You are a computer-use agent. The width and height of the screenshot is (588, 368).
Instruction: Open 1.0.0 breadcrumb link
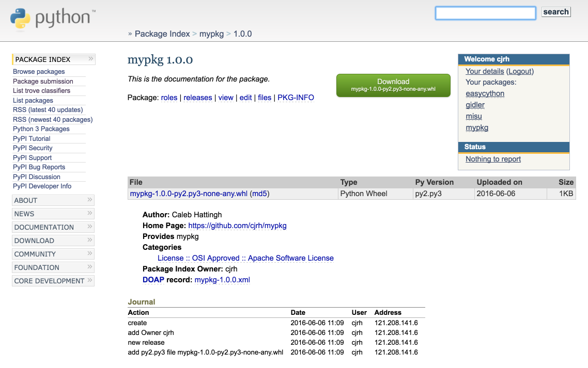243,34
